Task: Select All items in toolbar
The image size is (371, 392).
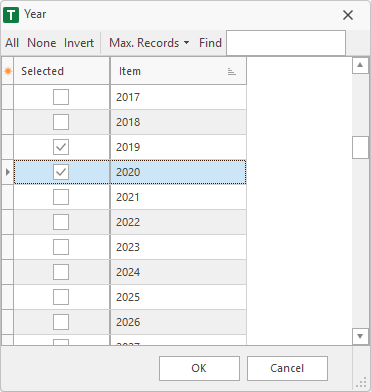Action: (x=12, y=43)
